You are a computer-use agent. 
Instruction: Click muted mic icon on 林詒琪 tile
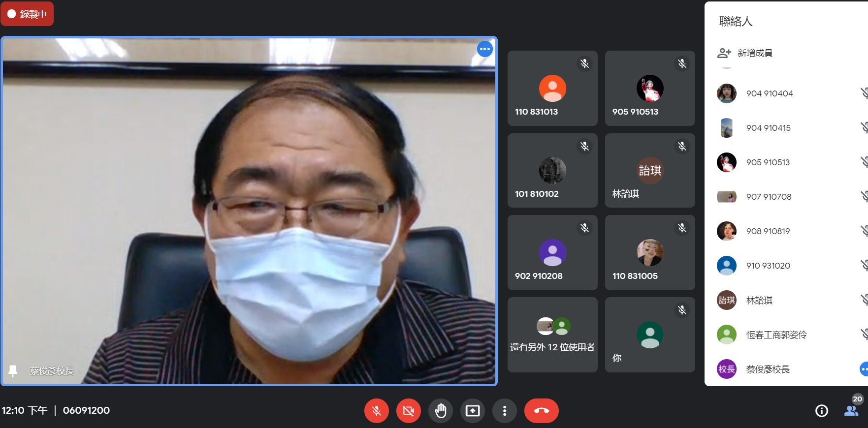682,146
